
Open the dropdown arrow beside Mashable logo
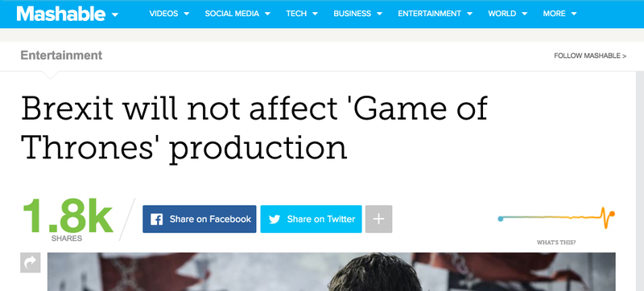(x=114, y=15)
